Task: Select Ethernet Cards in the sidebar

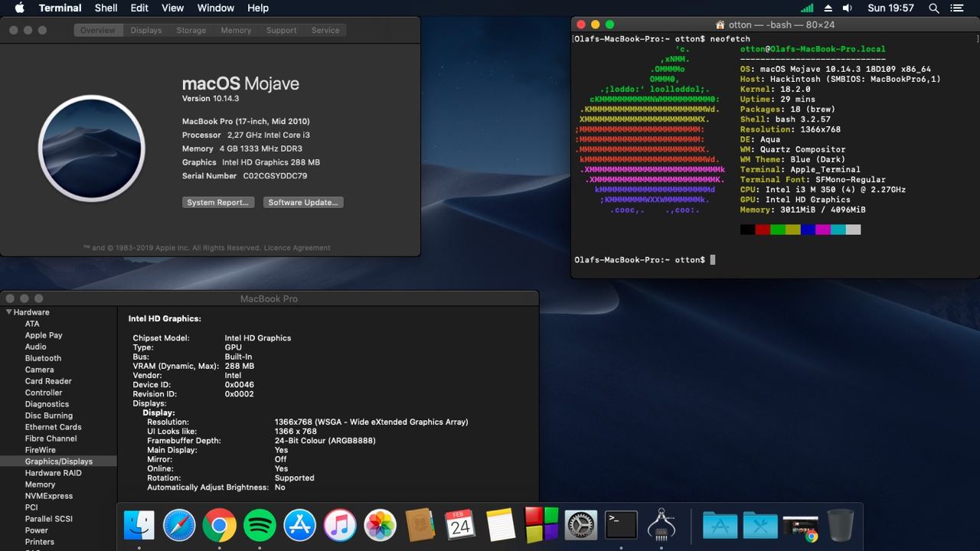Action: [53, 427]
